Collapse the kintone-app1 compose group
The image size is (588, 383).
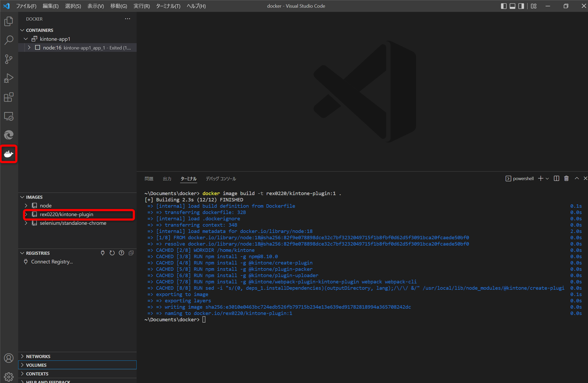(26, 39)
